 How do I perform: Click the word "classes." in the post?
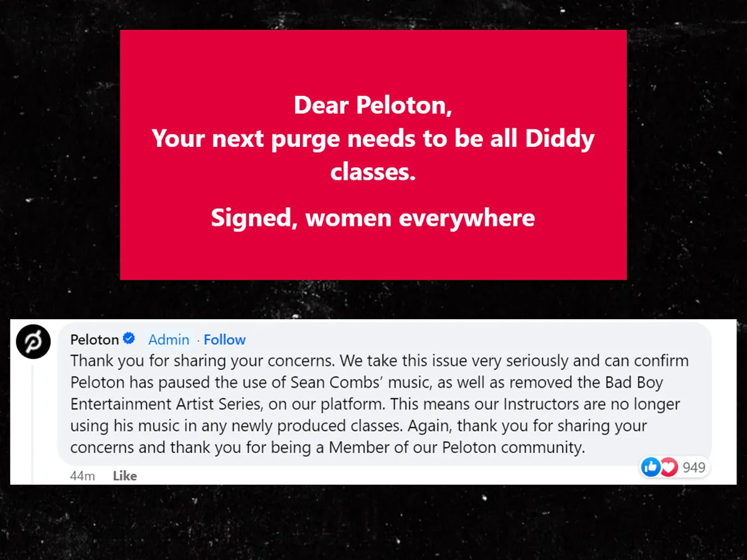pyautogui.click(x=373, y=172)
